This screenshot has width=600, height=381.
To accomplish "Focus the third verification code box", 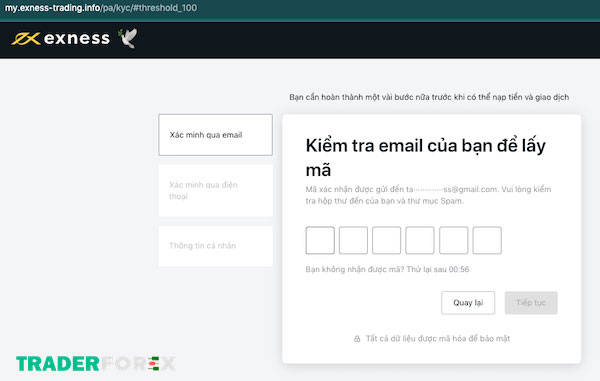I will pyautogui.click(x=386, y=240).
